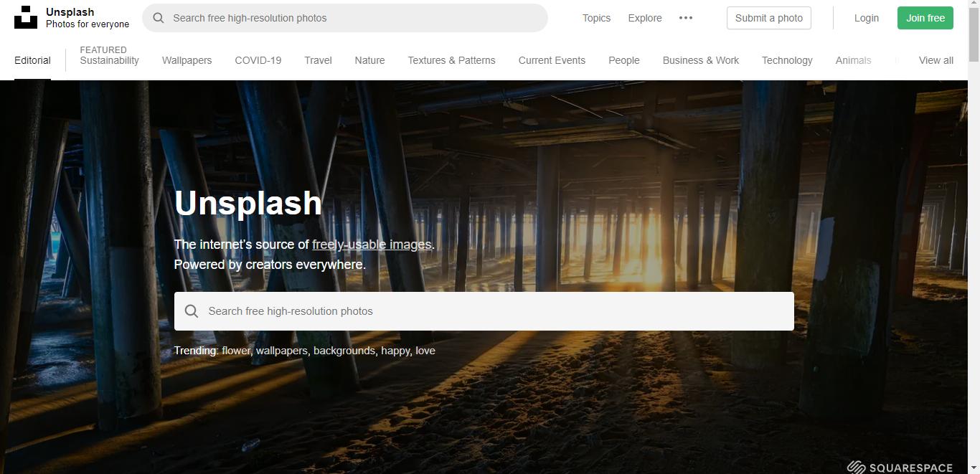Image resolution: width=980 pixels, height=474 pixels.
Task: Open the Explore menu
Action: (x=645, y=18)
